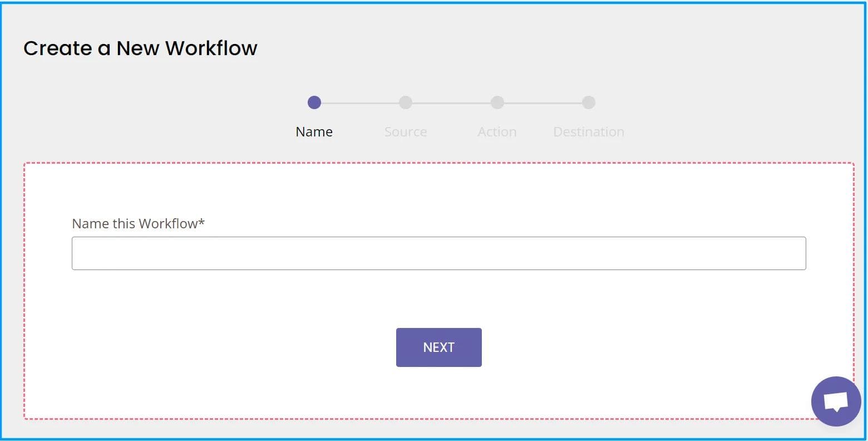The image size is (868, 441).
Task: Select the grey Action step dot
Action: coord(497,102)
